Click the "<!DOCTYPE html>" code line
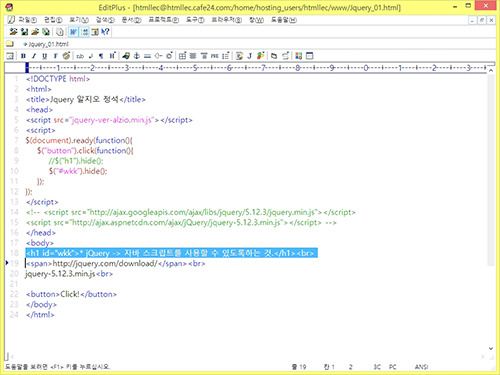 tap(58, 79)
